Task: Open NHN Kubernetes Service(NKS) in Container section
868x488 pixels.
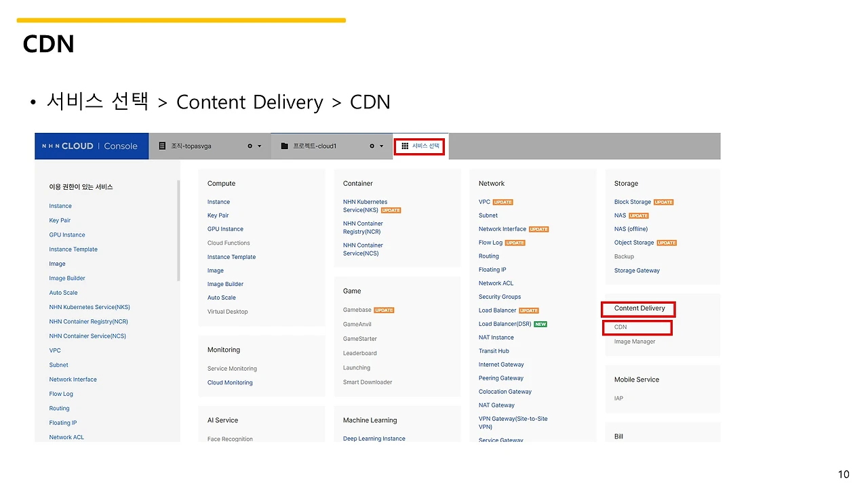Action: pos(365,206)
